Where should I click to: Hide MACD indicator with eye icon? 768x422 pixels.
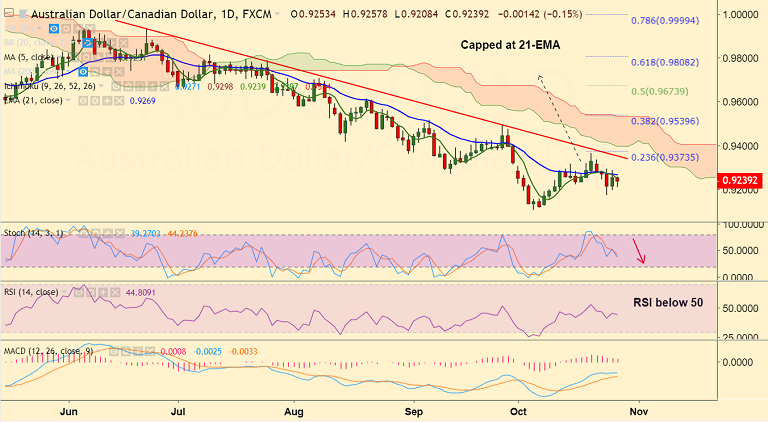pyautogui.click(x=114, y=351)
